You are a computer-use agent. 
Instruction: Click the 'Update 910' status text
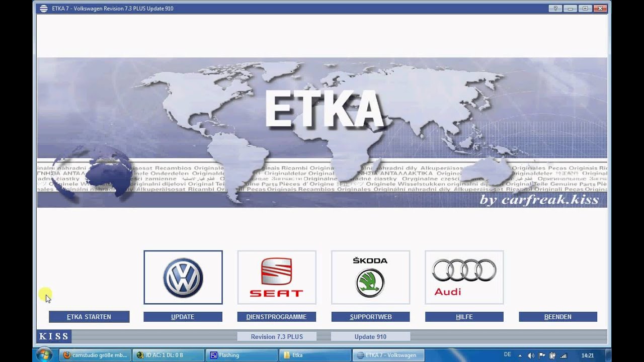click(370, 337)
